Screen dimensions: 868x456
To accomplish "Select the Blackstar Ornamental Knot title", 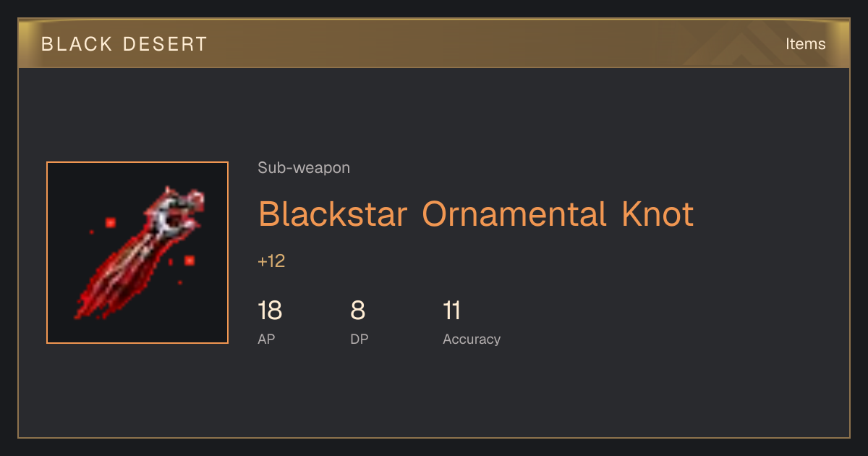I will [476, 214].
